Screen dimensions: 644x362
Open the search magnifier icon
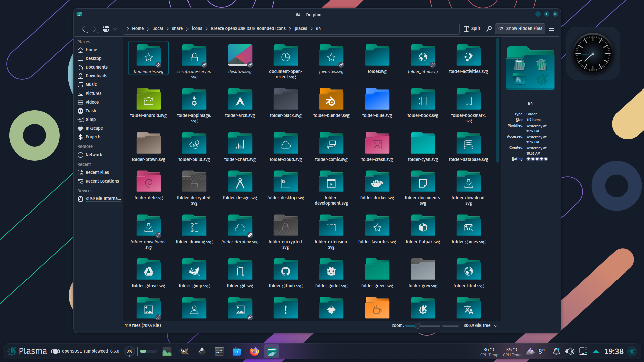point(489,29)
